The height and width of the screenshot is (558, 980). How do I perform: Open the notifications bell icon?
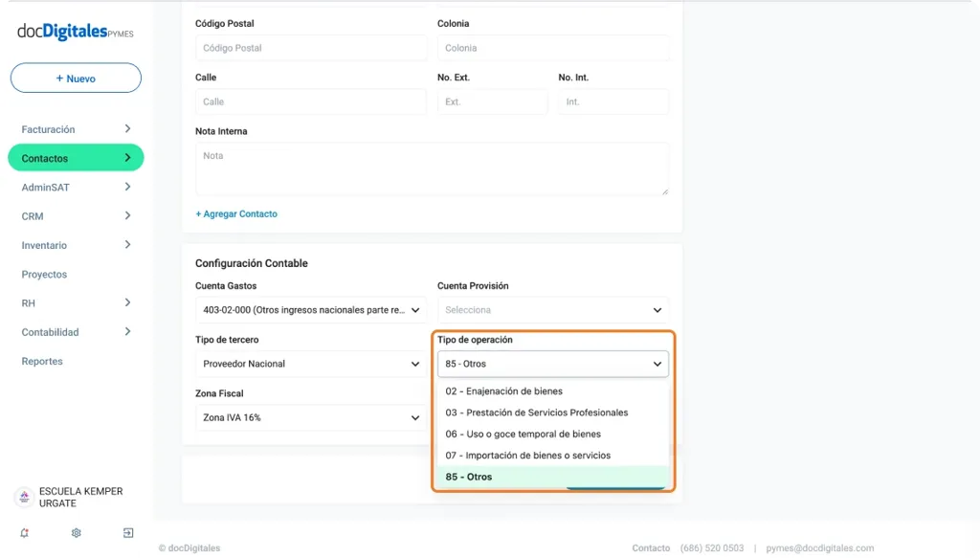click(24, 533)
